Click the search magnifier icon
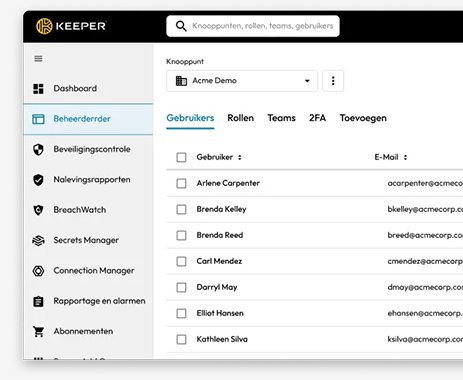The width and height of the screenshot is (463, 380). (x=181, y=26)
